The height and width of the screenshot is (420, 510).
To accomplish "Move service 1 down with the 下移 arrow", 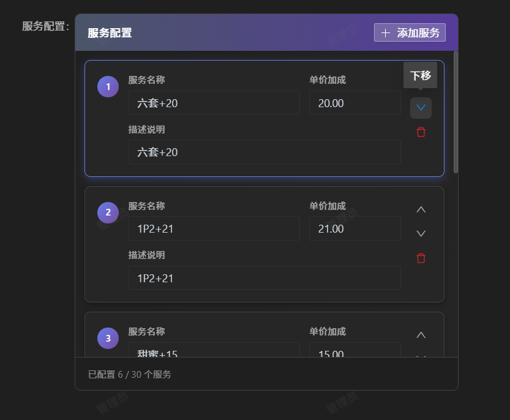I will [x=421, y=108].
